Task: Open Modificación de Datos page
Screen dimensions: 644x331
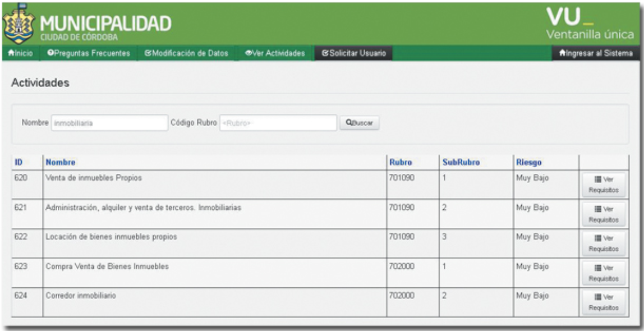Action: [x=186, y=53]
